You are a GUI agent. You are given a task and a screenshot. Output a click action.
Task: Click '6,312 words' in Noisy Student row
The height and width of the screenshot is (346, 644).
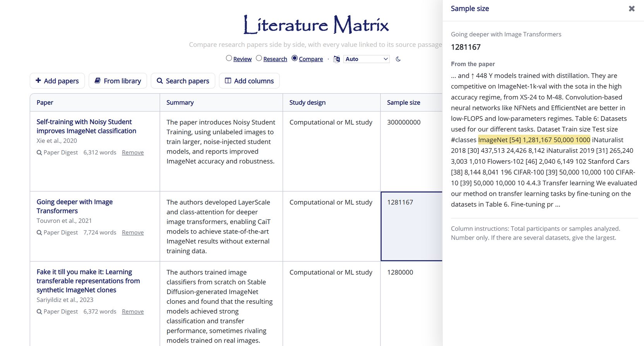pos(100,152)
